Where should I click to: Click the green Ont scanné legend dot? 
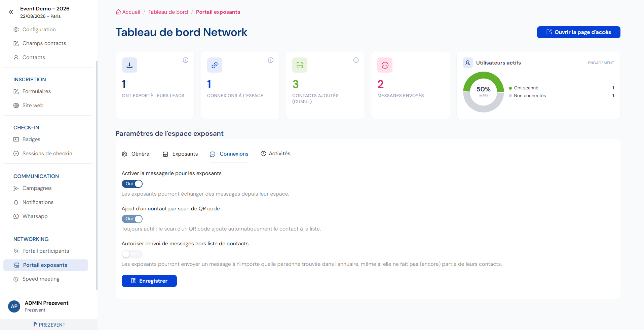[x=510, y=88]
